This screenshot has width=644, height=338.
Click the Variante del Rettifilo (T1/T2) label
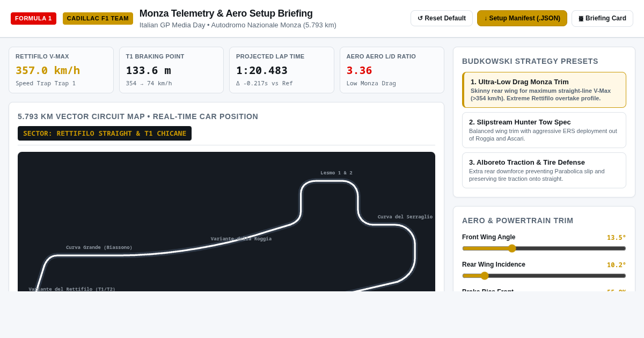click(x=72, y=289)
